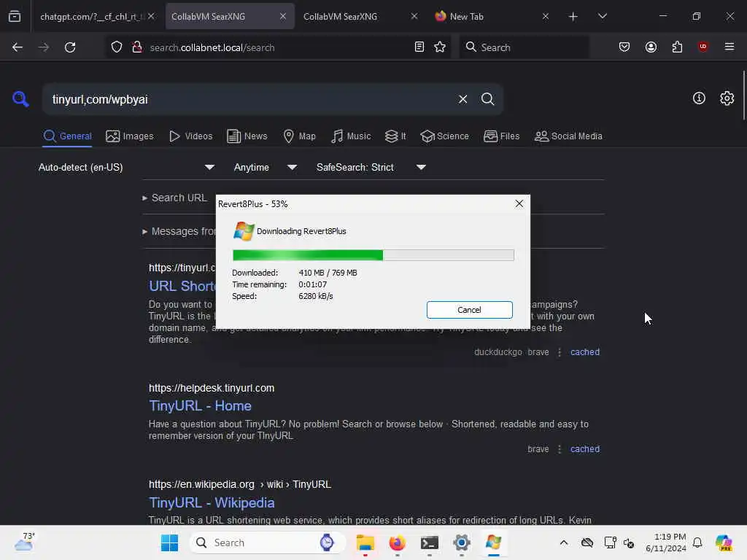Click the Firefox back arrow

pyautogui.click(x=18, y=47)
